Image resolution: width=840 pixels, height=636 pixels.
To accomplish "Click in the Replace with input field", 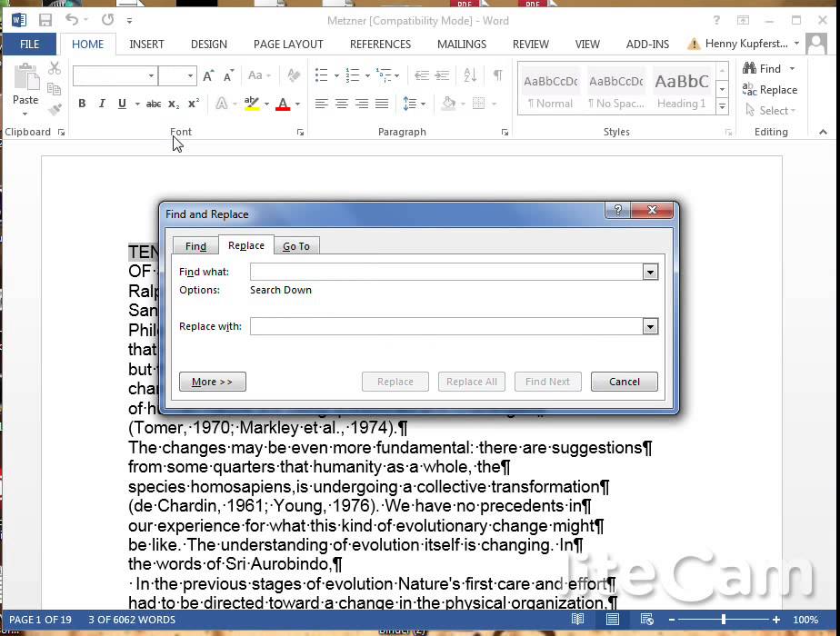I will [446, 326].
